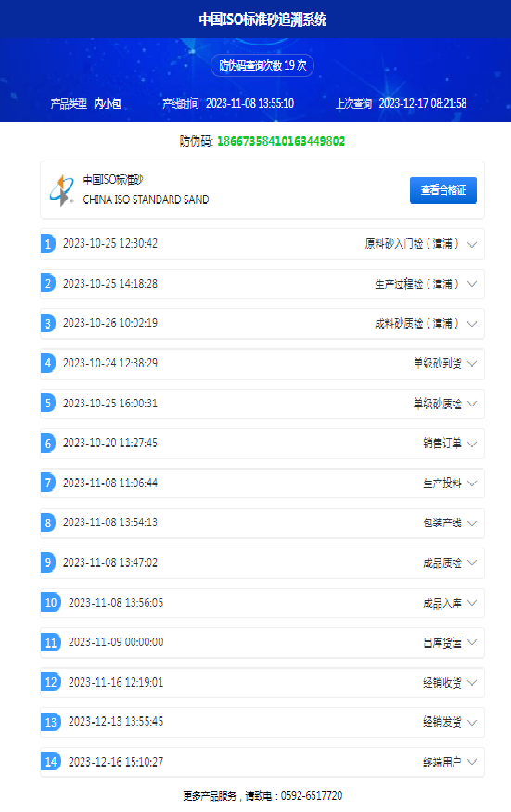Click timestamp 2023-11-08 13:47:02
This screenshot has width=511, height=812.
(x=110, y=562)
